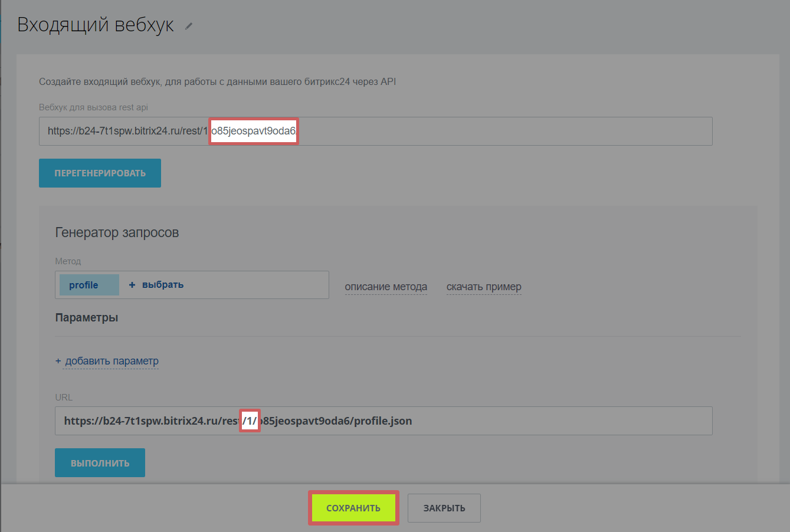Click the highlighted /1/ segment in URL
The width and height of the screenshot is (790, 532).
point(250,421)
